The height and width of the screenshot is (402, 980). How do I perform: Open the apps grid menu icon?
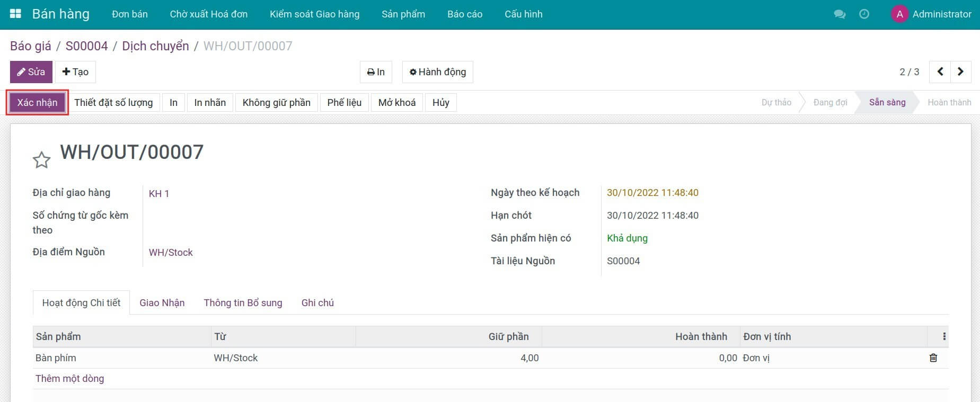(15, 14)
